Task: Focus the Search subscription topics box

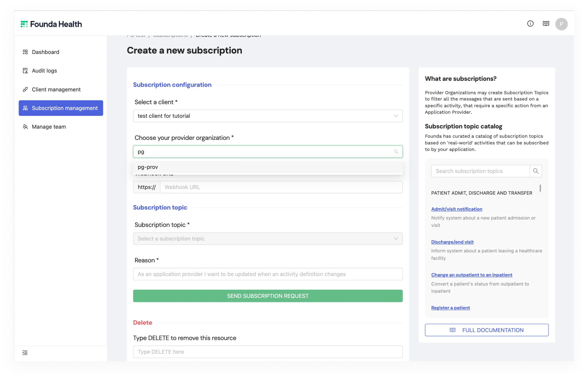Action: click(480, 171)
